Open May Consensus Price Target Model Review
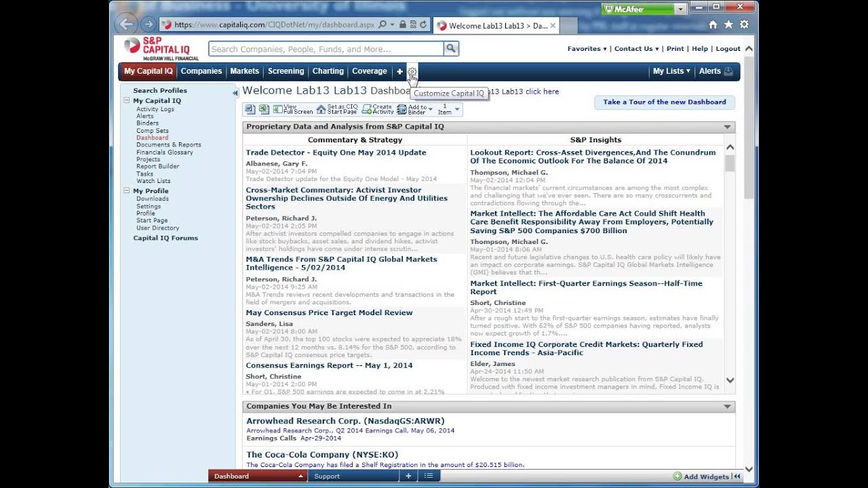 [x=329, y=312]
